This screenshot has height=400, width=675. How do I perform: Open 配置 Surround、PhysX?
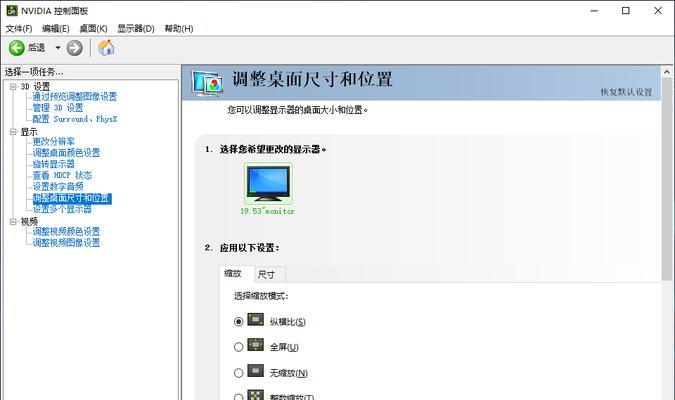coord(75,119)
